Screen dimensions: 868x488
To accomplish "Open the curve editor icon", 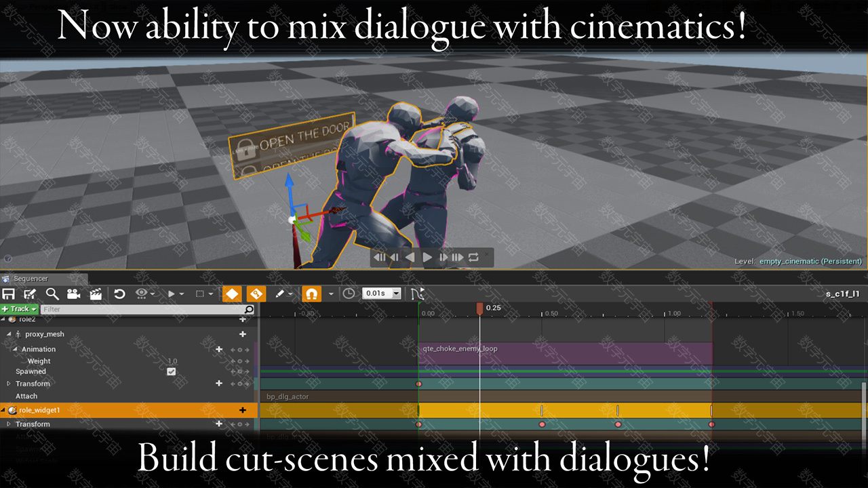I will click(417, 294).
